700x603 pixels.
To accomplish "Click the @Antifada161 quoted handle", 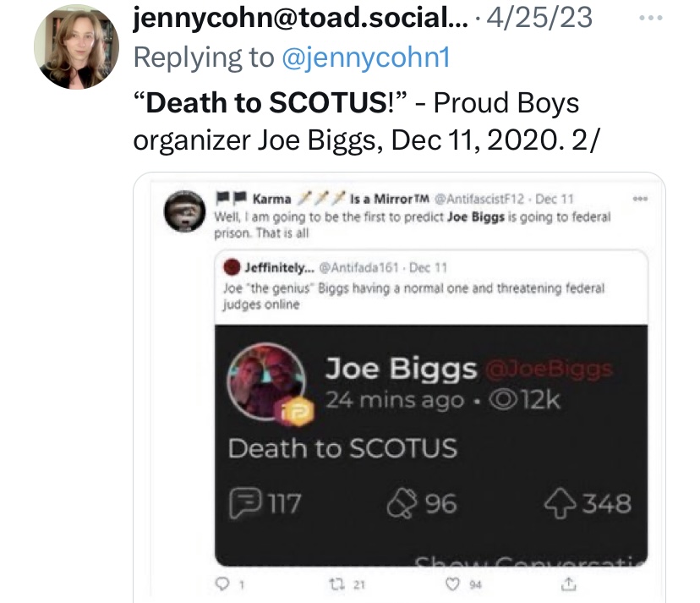I will (x=359, y=267).
